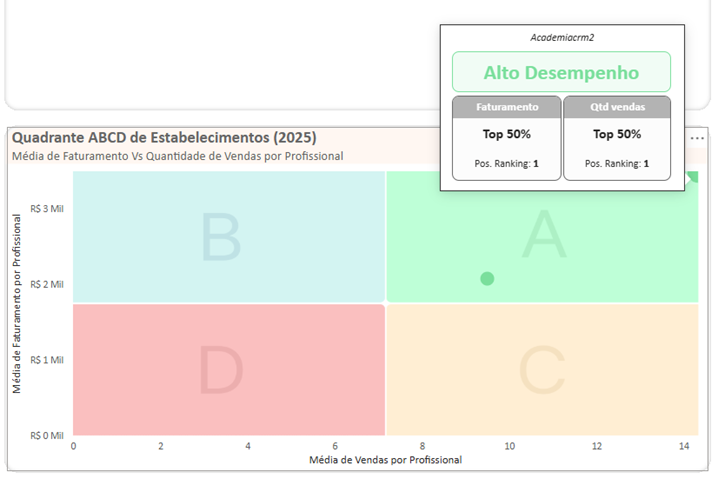Image resolution: width=718 pixels, height=479 pixels.
Task: Click the R$ 3 Mil axis tick
Action: (47, 208)
